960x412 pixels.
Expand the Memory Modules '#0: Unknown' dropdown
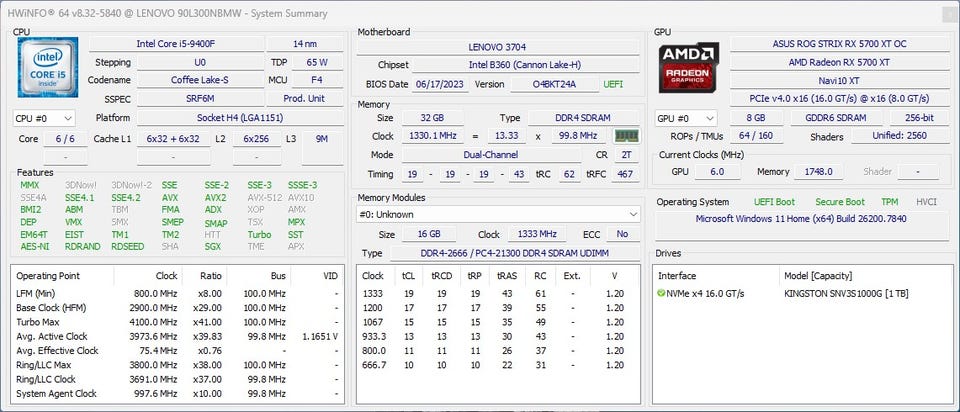[499, 214]
